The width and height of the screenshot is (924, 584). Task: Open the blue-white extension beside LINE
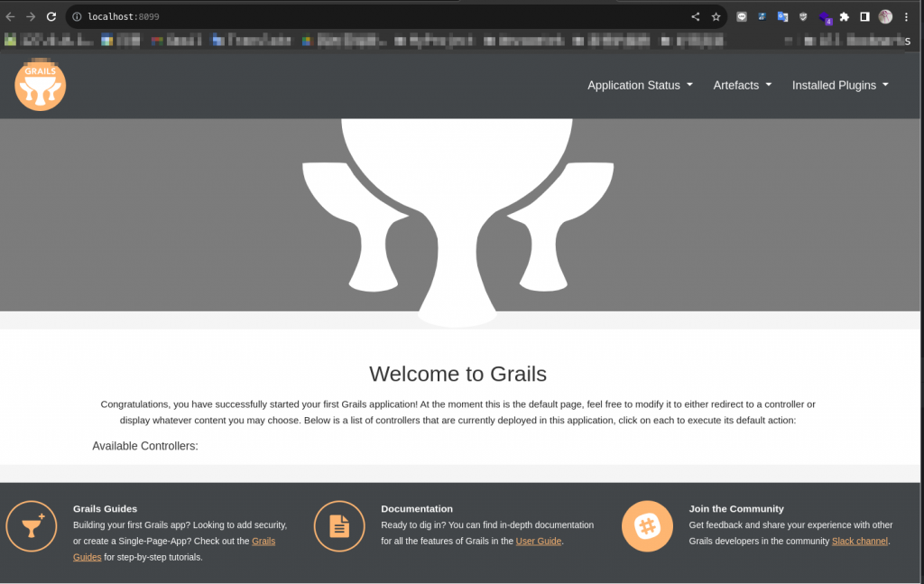[x=762, y=16]
